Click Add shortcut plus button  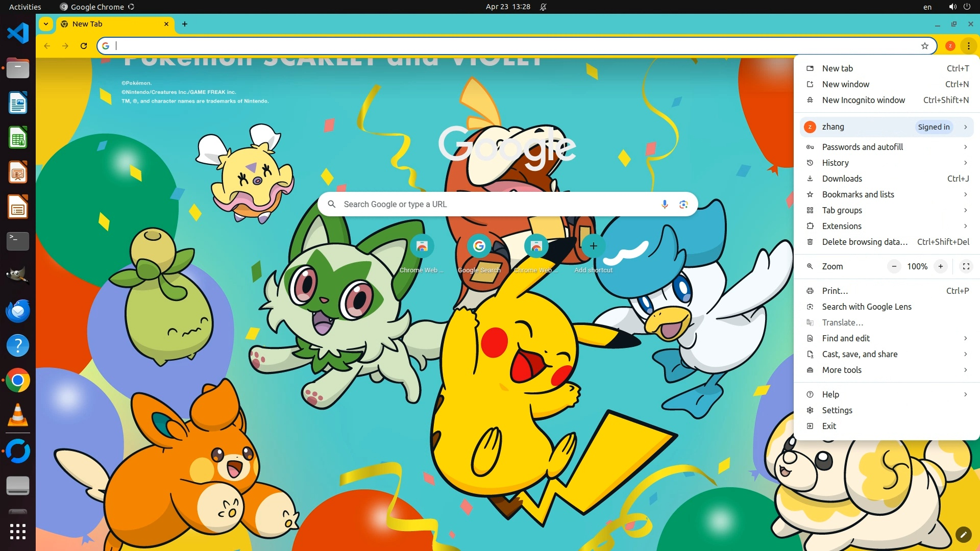point(593,246)
